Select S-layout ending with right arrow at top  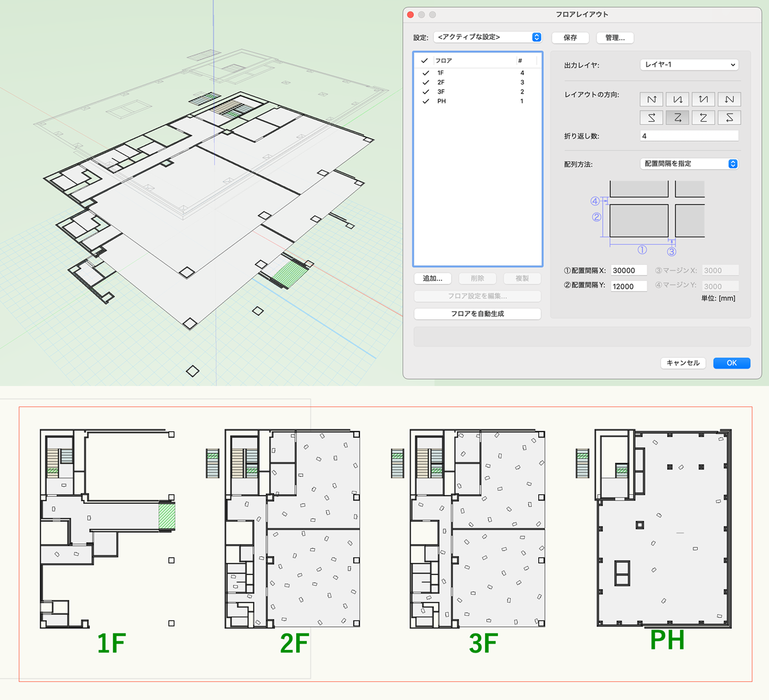pos(651,118)
